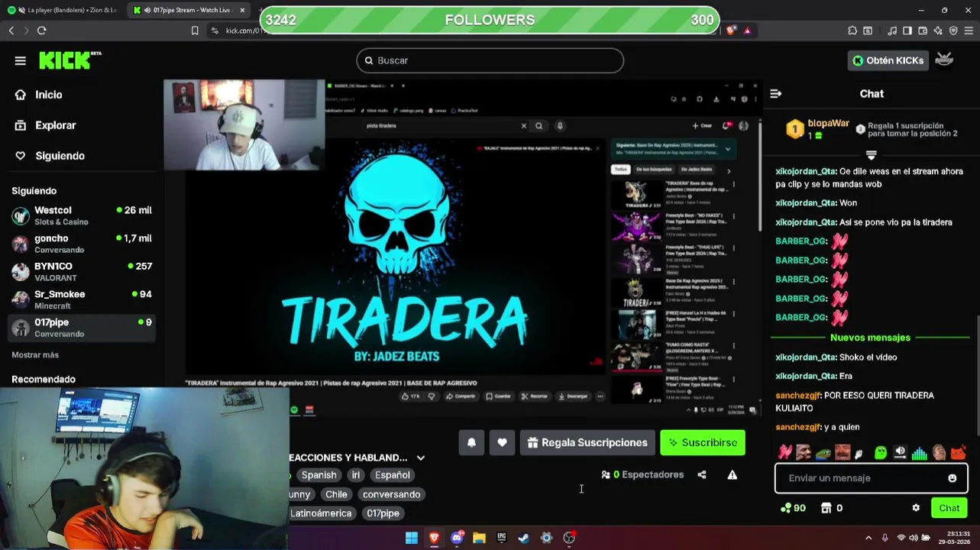Open chat settings gear
980x550 pixels.
click(916, 508)
